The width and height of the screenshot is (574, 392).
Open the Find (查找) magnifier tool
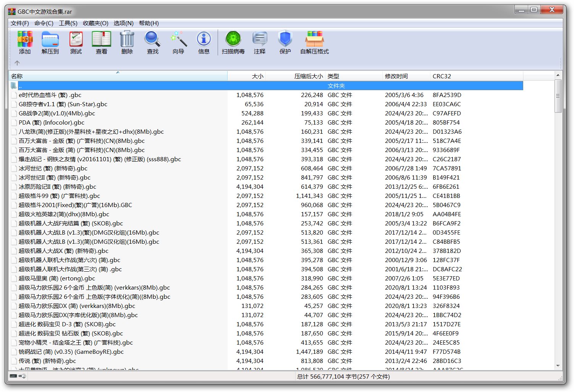152,39
